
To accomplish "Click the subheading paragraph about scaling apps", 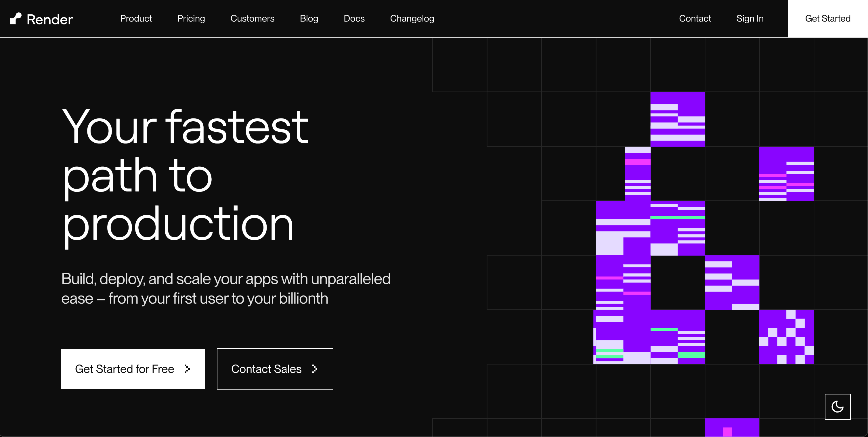I will (x=225, y=288).
